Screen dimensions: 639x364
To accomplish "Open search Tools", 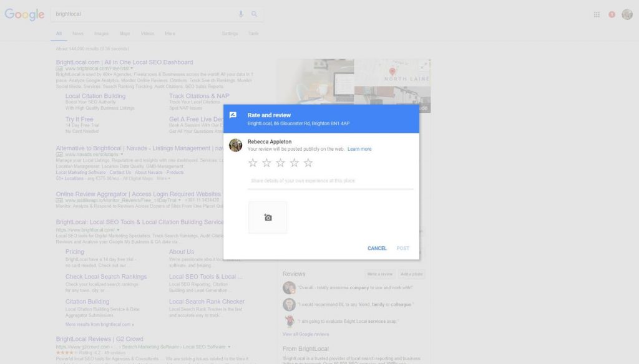I will click(x=253, y=34).
